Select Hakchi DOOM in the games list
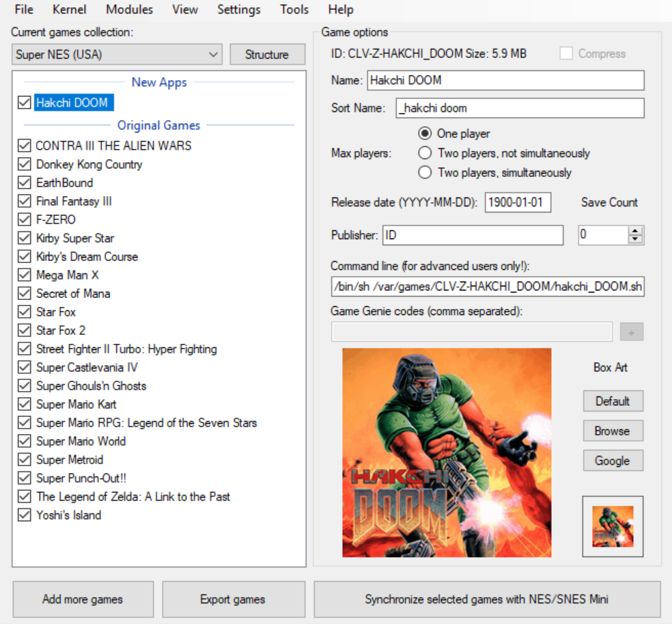 (x=73, y=103)
